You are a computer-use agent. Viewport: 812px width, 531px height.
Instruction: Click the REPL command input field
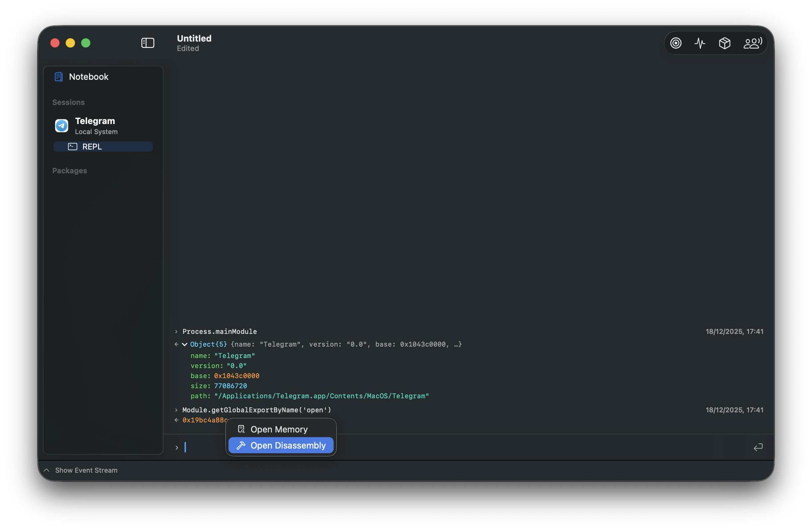466,447
